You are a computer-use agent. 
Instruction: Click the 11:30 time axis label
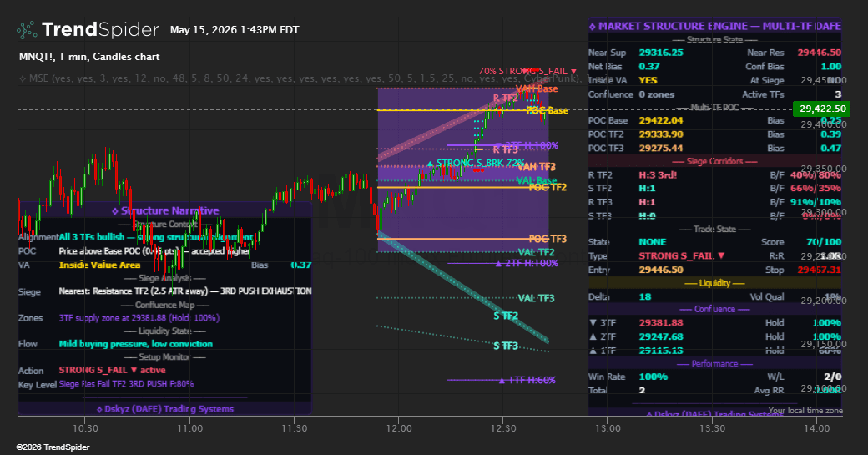coord(295,428)
